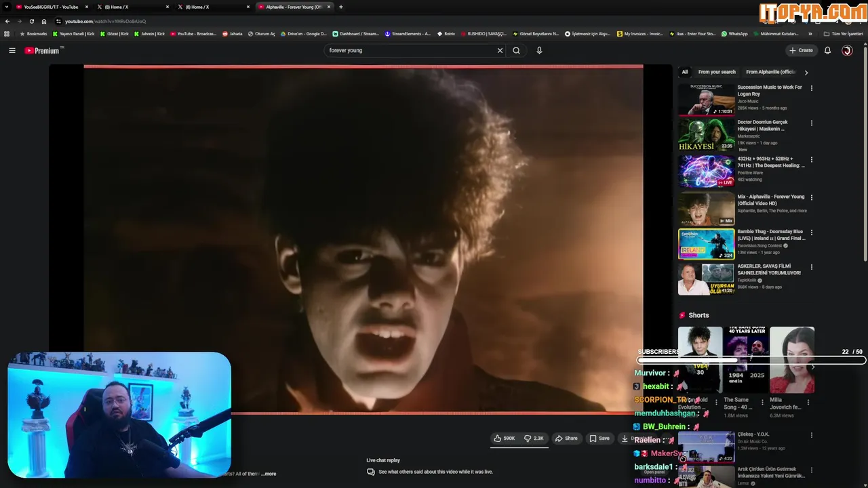Open a new browser tab
Image resolution: width=868 pixels, height=488 pixels.
click(340, 7)
